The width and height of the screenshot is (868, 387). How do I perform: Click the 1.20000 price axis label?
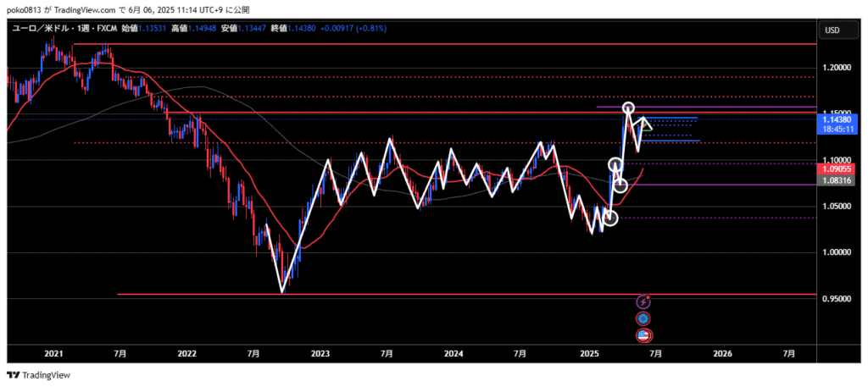coord(837,67)
